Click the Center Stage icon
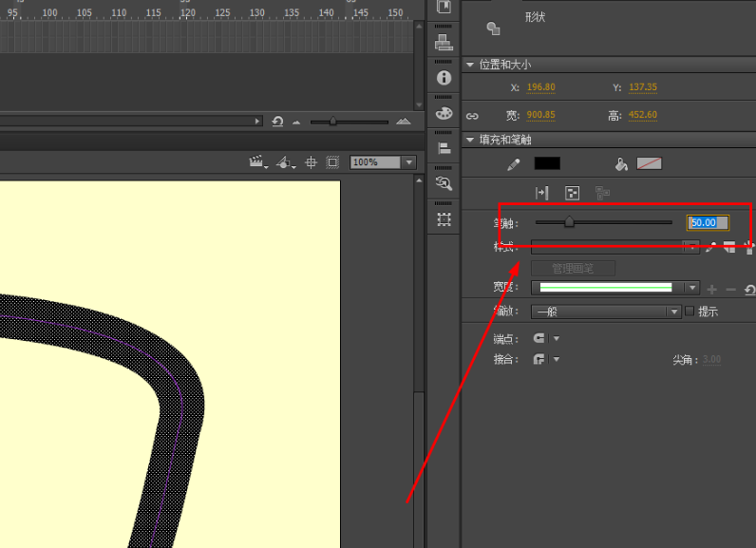The height and width of the screenshot is (548, 756). point(312,162)
